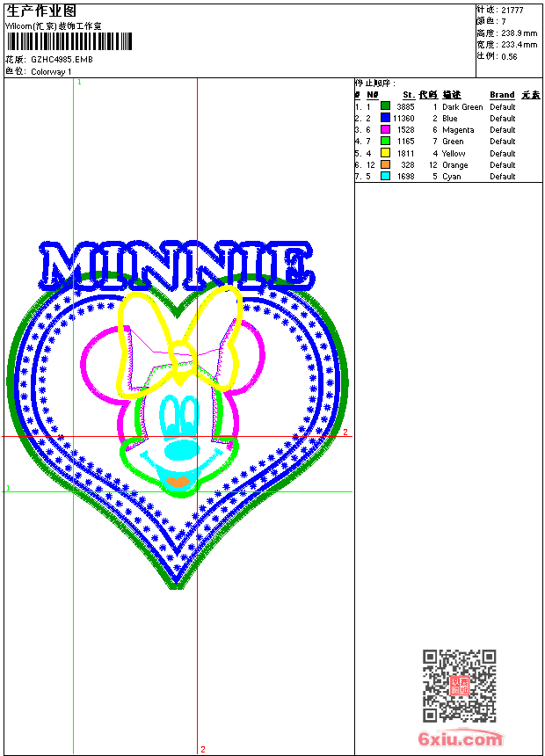Click the 'St.' column header
545x756 pixels.
409,95
